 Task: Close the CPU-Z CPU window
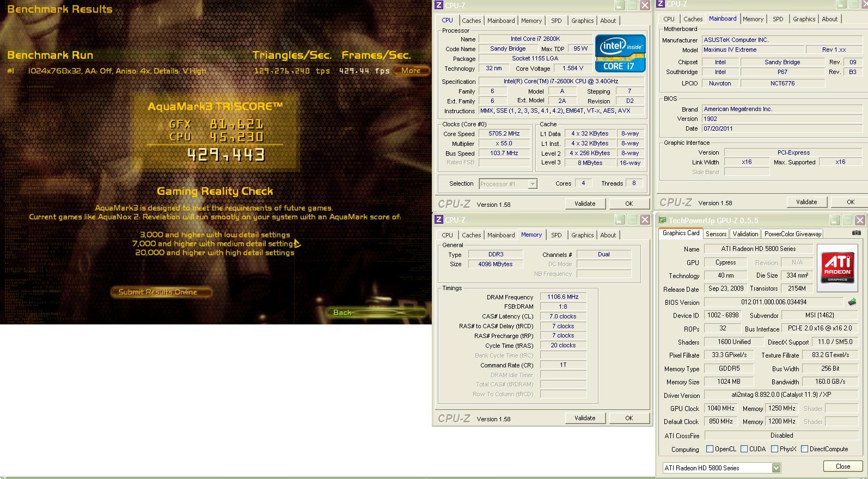[645, 5]
